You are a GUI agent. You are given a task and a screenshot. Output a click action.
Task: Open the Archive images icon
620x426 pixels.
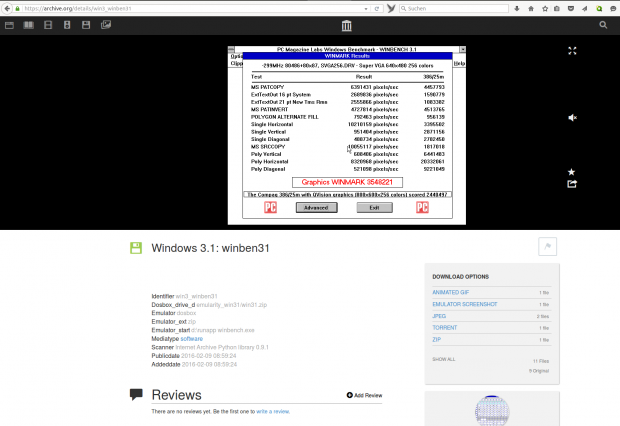pyautogui.click(x=106, y=25)
